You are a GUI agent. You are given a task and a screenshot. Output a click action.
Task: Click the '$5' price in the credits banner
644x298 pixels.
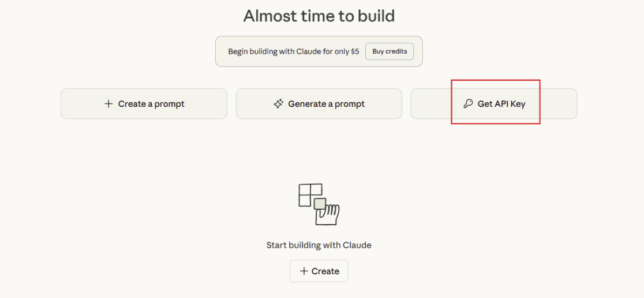pos(355,51)
